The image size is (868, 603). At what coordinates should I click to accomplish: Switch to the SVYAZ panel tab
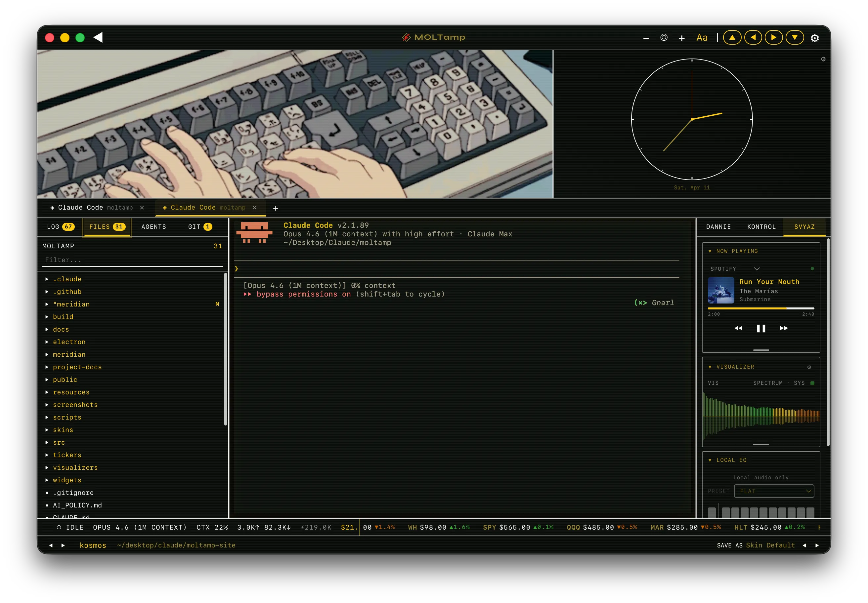point(804,227)
